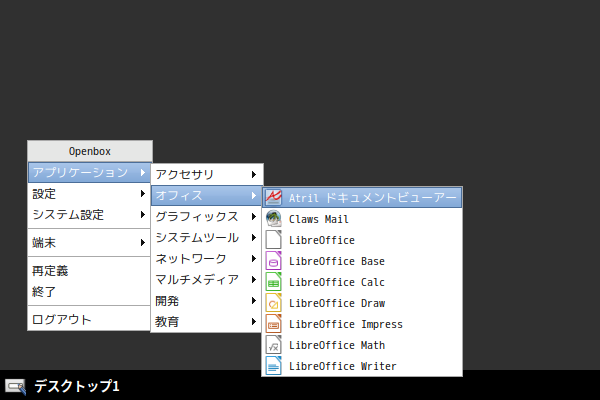Expand the アクセサリ submenu arrow

[x=254, y=175]
